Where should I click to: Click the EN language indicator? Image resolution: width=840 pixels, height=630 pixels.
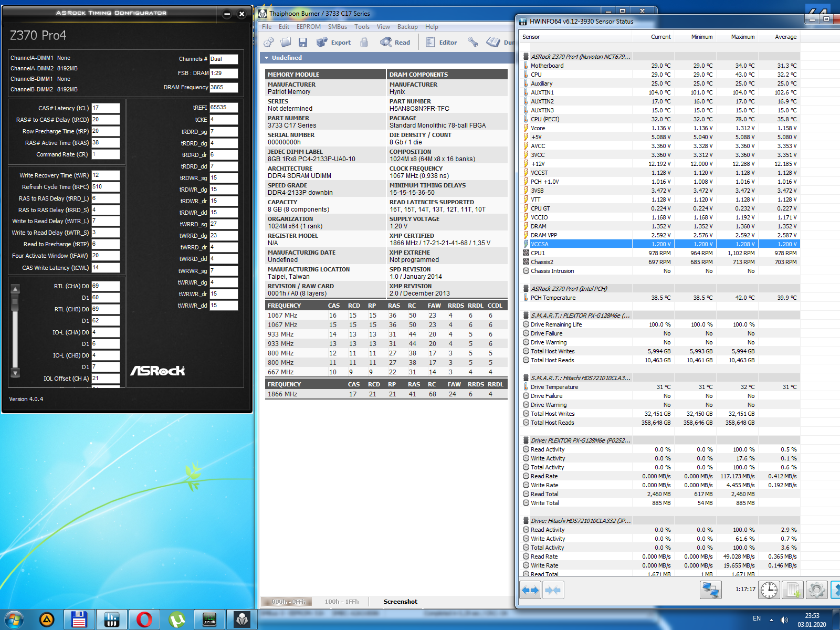pos(757,618)
